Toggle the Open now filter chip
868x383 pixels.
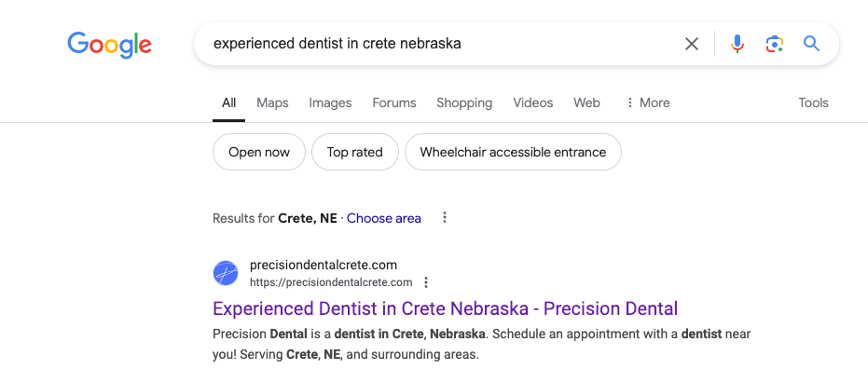(259, 152)
